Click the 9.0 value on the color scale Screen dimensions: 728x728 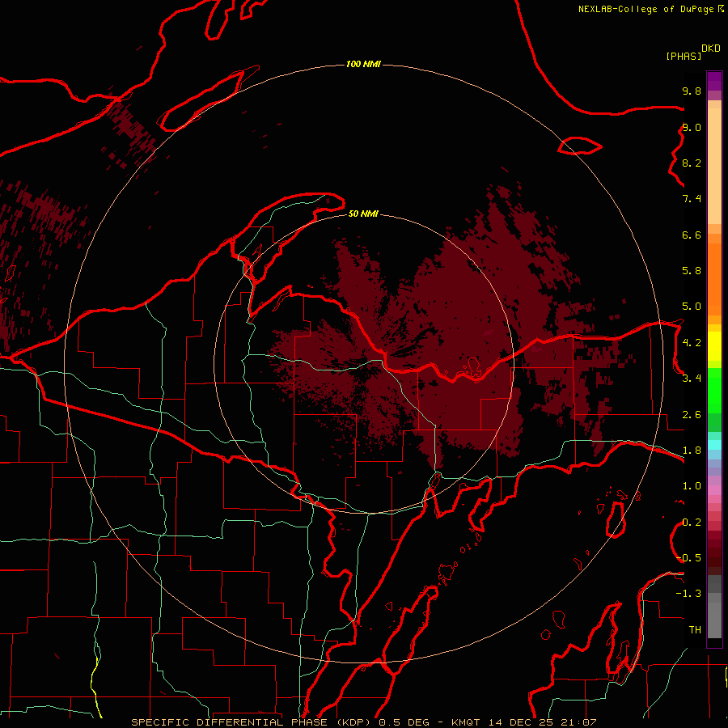tap(692, 127)
